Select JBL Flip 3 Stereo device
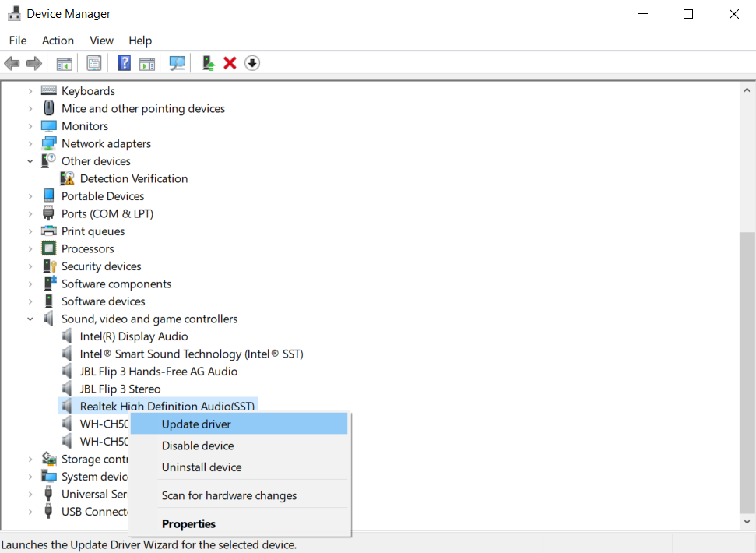Screen dimensions: 756x553 click(120, 389)
